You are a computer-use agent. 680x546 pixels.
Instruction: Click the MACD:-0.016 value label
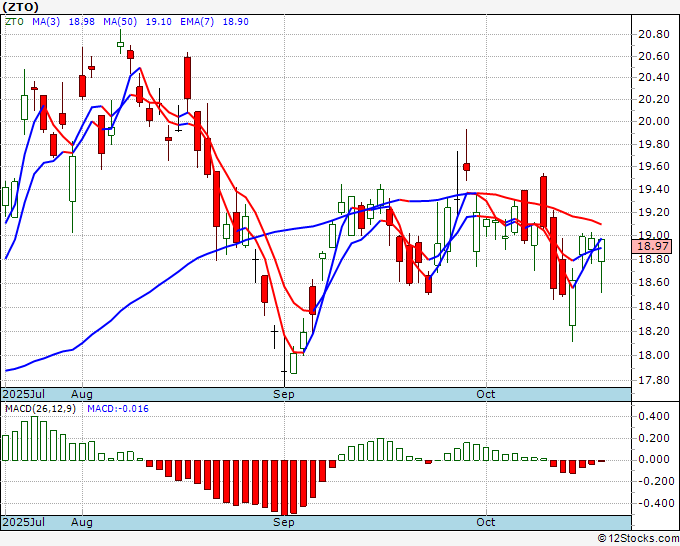tap(118, 409)
